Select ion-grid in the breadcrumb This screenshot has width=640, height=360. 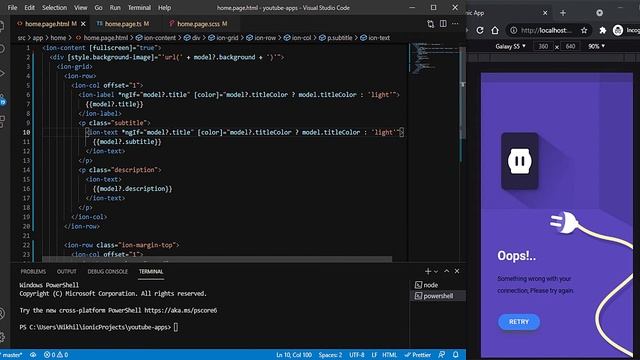coord(223,38)
